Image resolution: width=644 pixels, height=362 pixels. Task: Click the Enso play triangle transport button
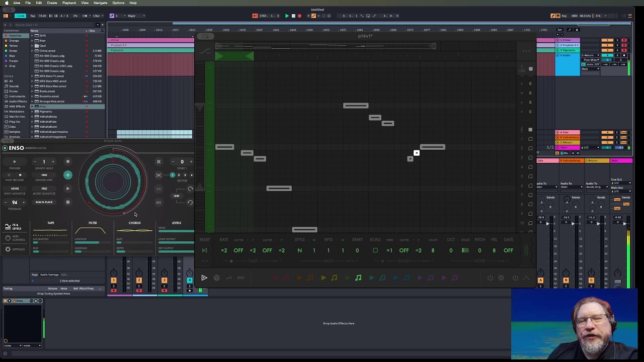point(68,189)
